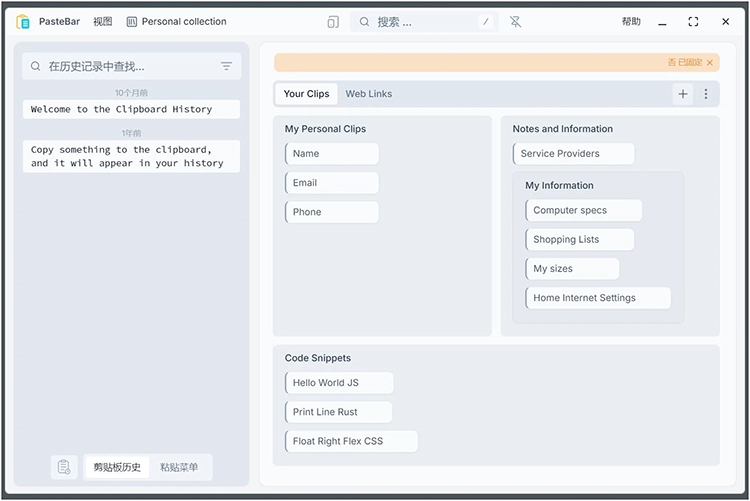
Task: Open the Personal collection selector
Action: tap(176, 22)
